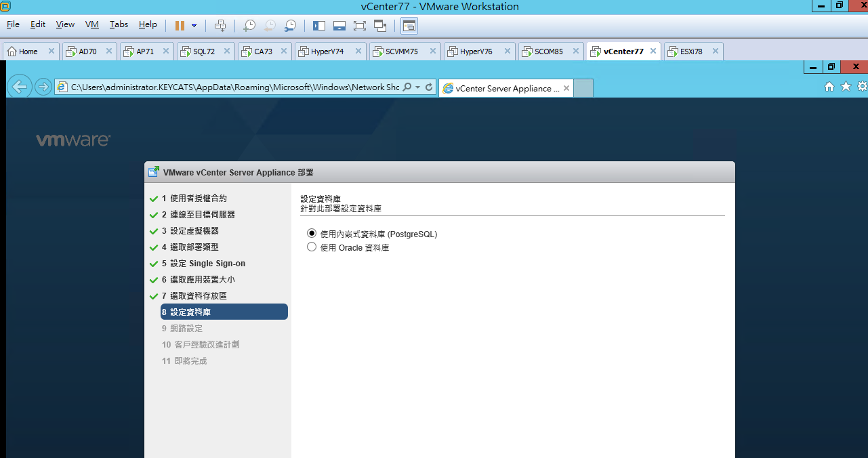The image size is (868, 458).
Task: Open a new Internet Explorer tab
Action: [583, 88]
